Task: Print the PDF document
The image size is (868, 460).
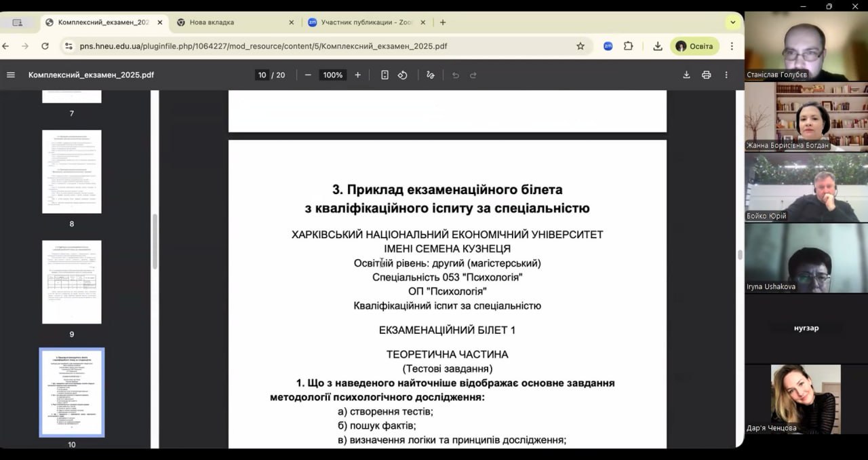Action: point(706,75)
